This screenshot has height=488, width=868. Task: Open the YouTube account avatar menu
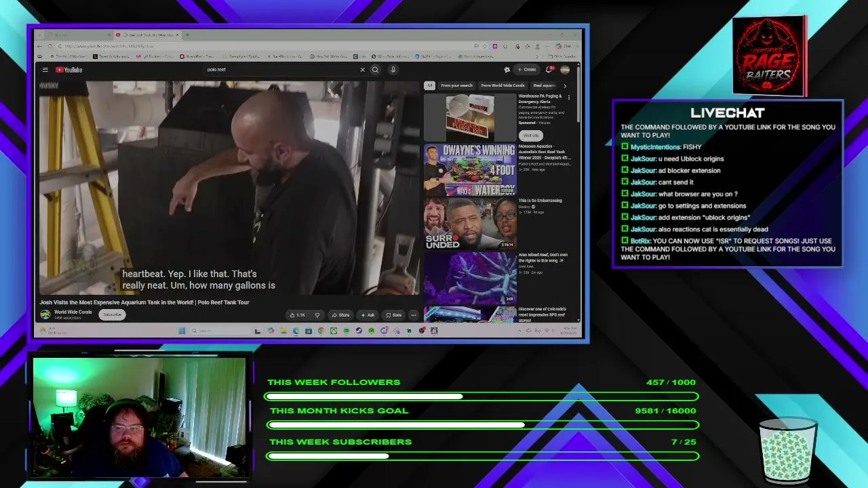click(565, 70)
